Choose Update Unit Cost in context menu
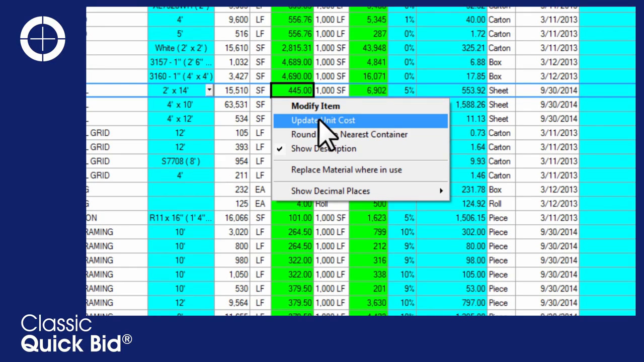This screenshot has width=644, height=362. click(360, 120)
